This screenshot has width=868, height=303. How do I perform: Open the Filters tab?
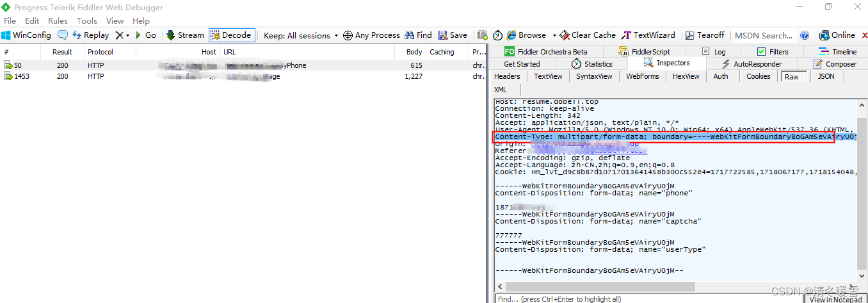click(773, 52)
